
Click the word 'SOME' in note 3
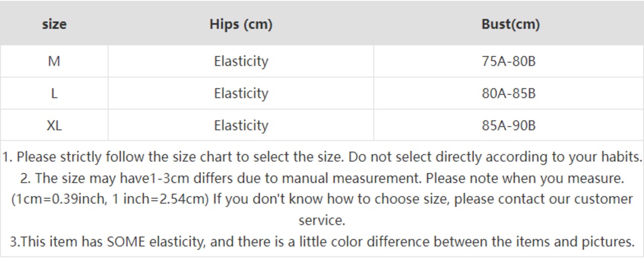tap(126, 241)
